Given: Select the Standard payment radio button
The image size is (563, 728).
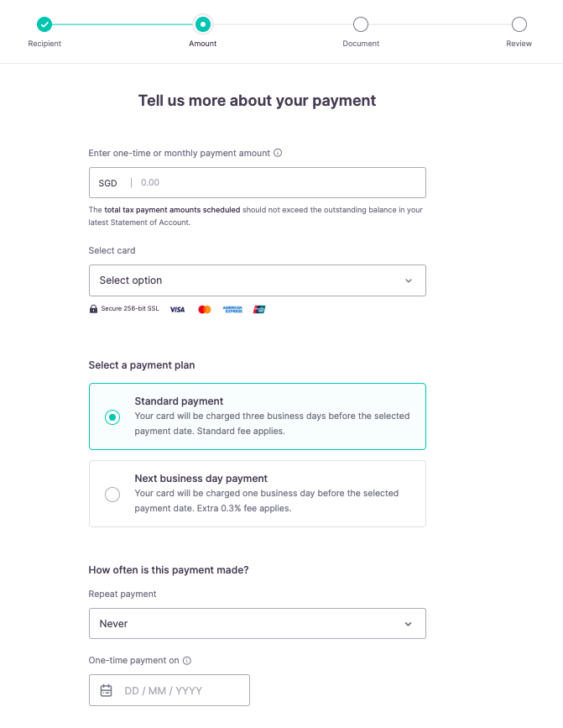Looking at the screenshot, I should (112, 417).
